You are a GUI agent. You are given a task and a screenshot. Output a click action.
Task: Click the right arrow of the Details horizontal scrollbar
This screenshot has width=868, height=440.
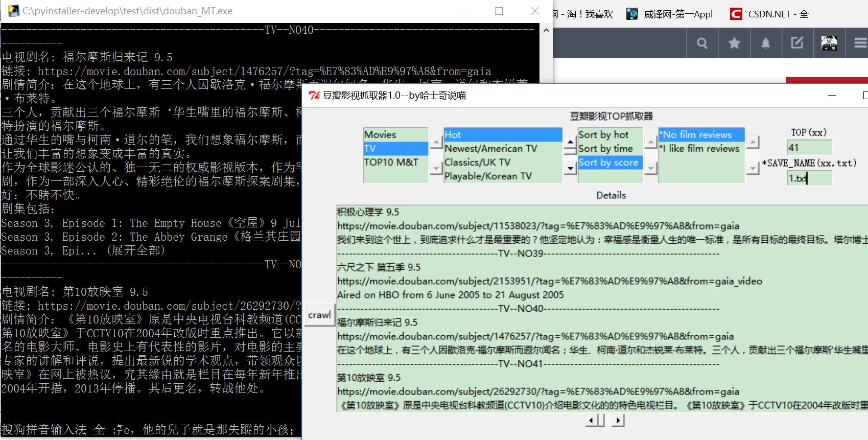tap(618, 421)
